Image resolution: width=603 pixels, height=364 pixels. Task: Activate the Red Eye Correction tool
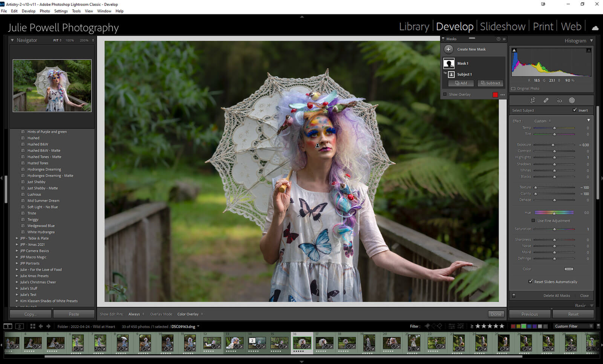point(559,100)
